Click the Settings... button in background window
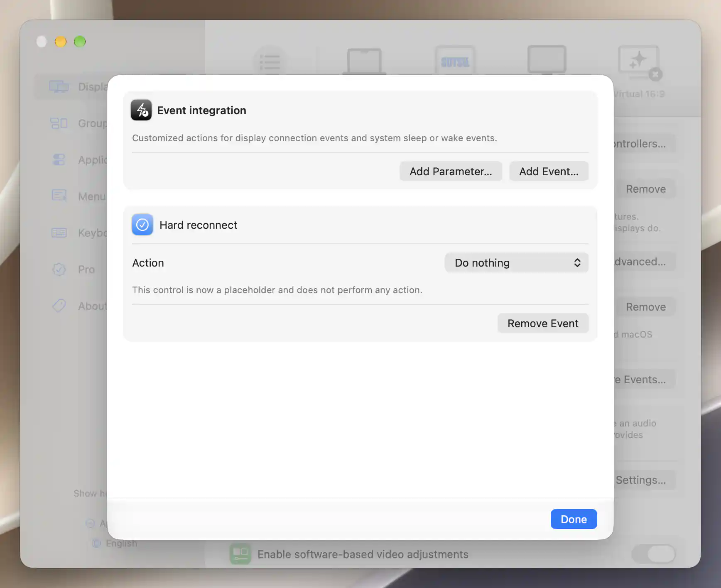Image resolution: width=721 pixels, height=588 pixels. click(x=645, y=480)
